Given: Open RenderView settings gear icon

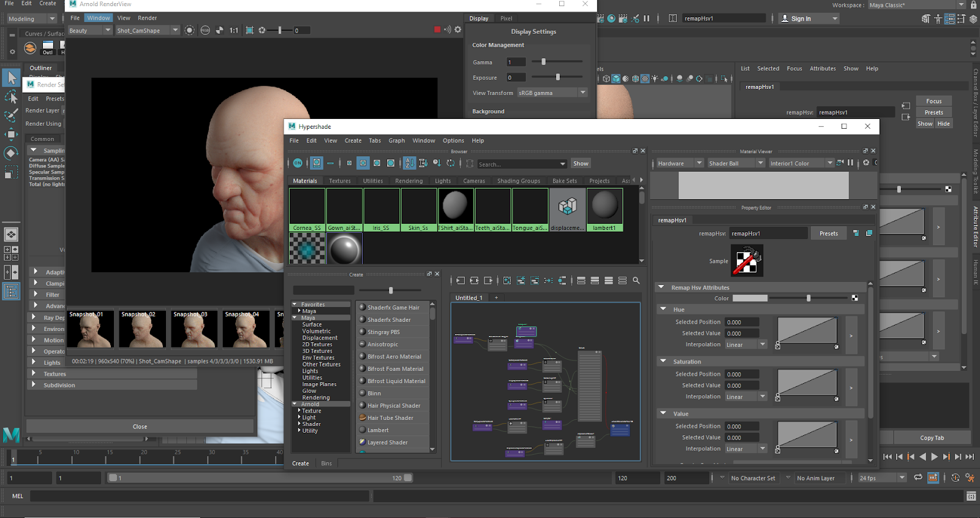Looking at the screenshot, I should tap(458, 29).
